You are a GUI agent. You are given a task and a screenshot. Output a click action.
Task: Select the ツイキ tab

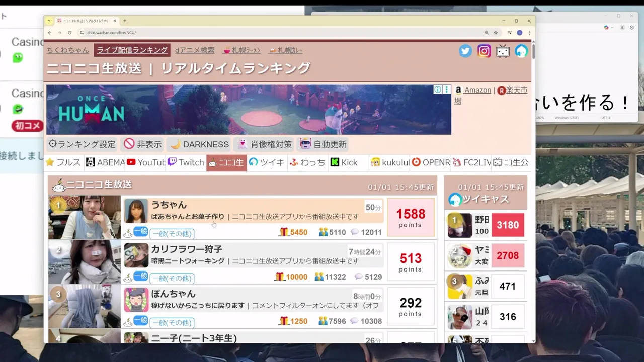pyautogui.click(x=267, y=162)
